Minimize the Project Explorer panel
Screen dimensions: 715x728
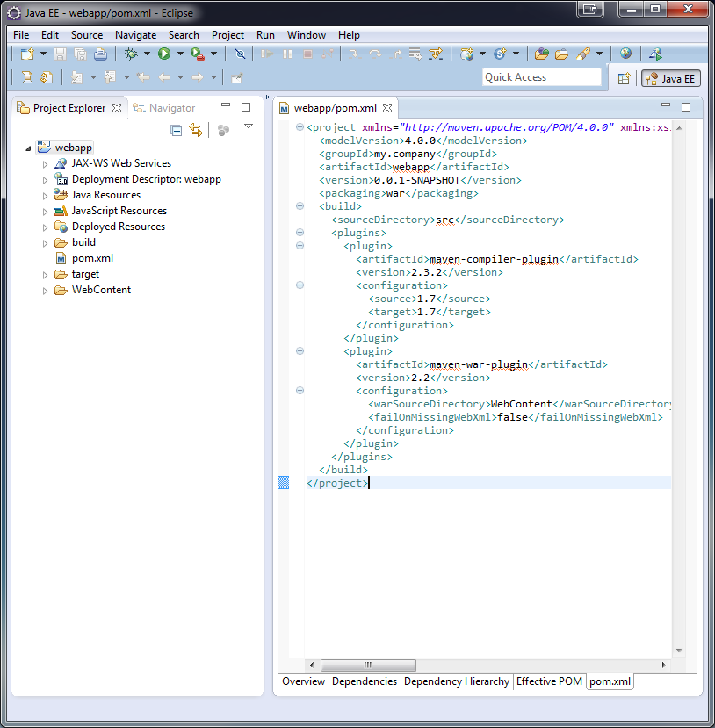pyautogui.click(x=226, y=105)
